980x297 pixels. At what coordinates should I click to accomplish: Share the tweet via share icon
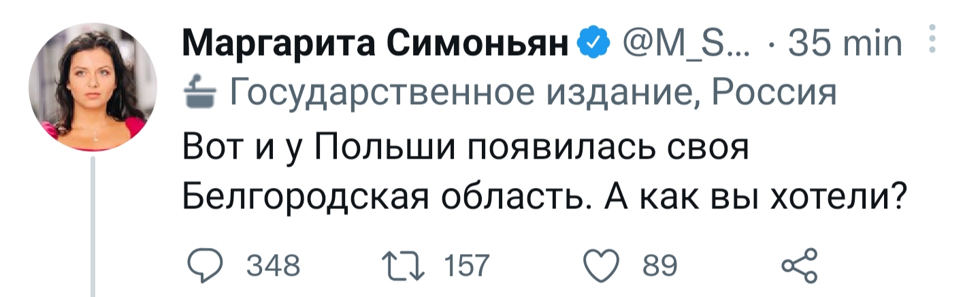[x=799, y=265]
